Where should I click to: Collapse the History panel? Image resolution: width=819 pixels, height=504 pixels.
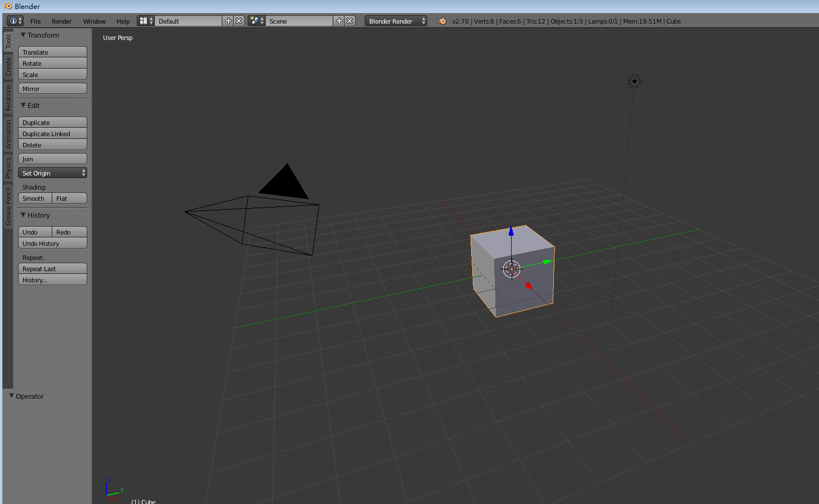click(23, 215)
